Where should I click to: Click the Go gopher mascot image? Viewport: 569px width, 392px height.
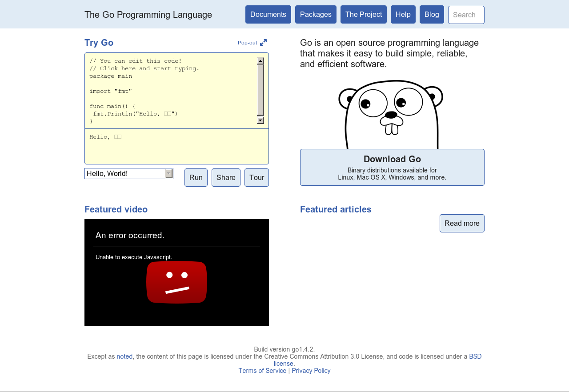(391, 114)
